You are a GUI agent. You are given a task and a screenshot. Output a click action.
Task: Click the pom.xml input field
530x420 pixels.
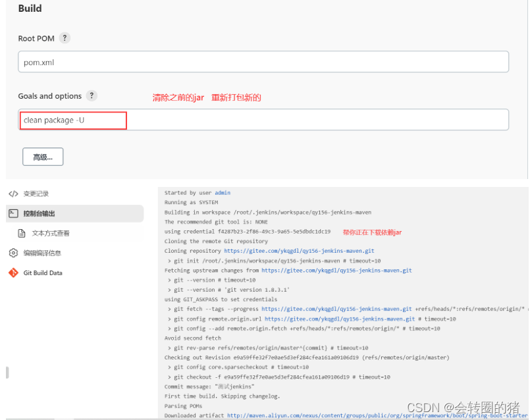[263, 61]
